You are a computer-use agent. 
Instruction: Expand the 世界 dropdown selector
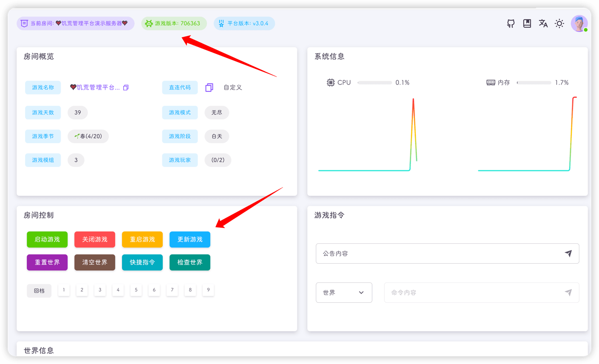click(344, 293)
